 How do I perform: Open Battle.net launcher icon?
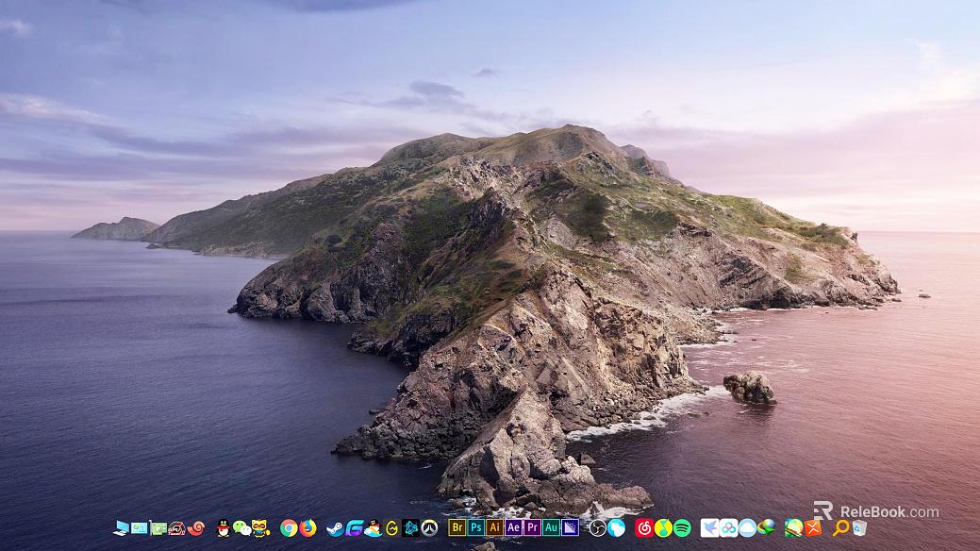click(410, 527)
